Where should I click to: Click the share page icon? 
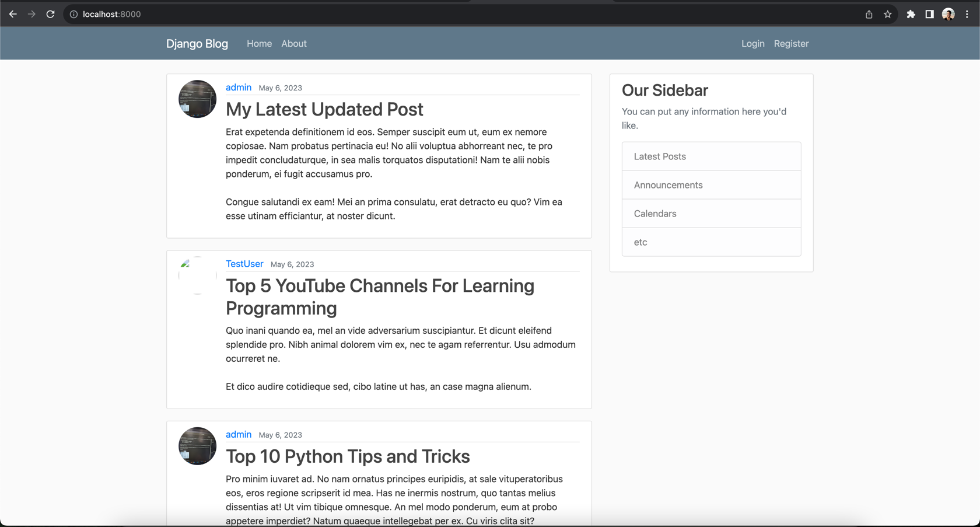[x=869, y=14]
